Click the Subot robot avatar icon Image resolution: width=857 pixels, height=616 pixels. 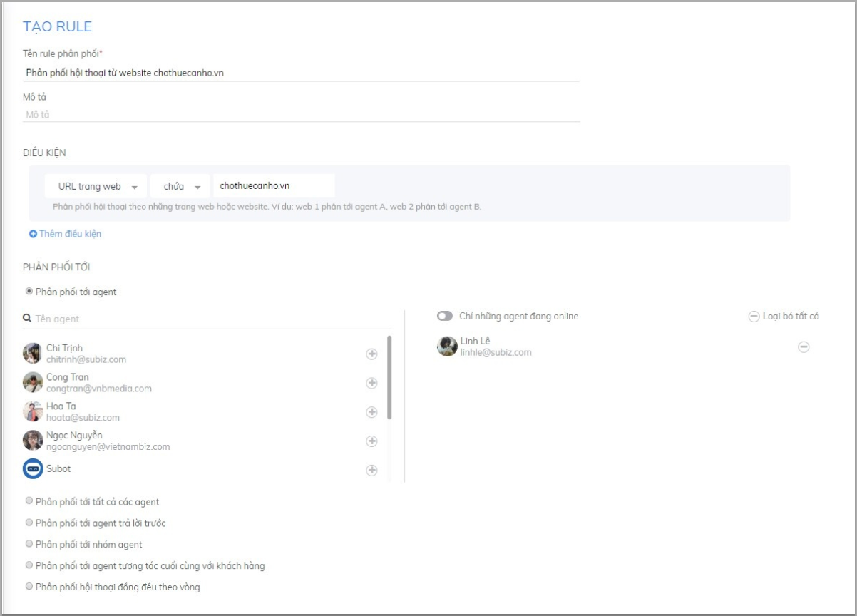pos(33,469)
